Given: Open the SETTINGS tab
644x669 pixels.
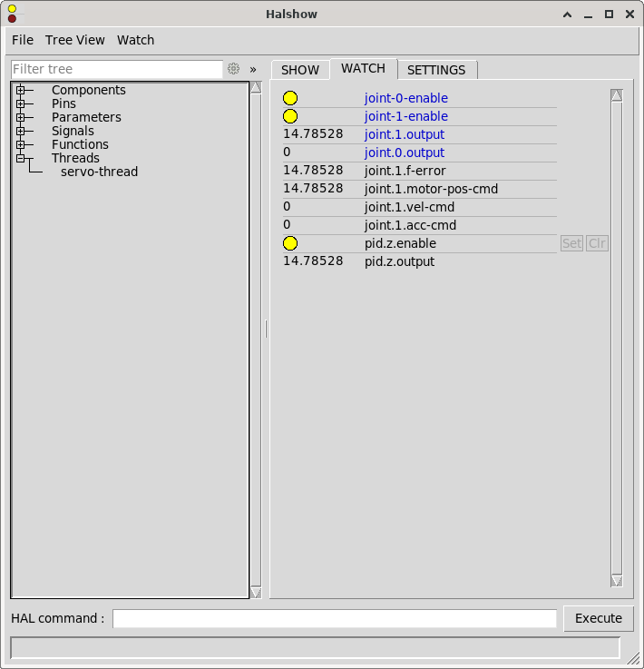Looking at the screenshot, I should pos(436,70).
